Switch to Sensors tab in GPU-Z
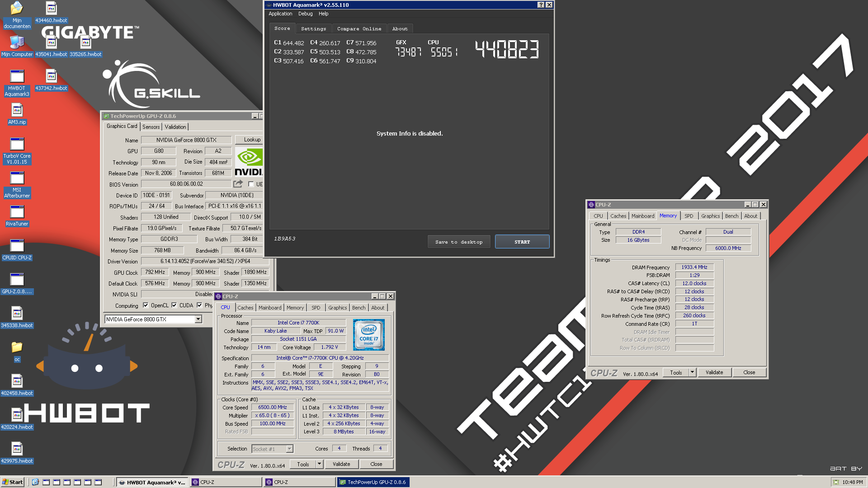Viewport: 868px width, 488px height. [x=151, y=127]
